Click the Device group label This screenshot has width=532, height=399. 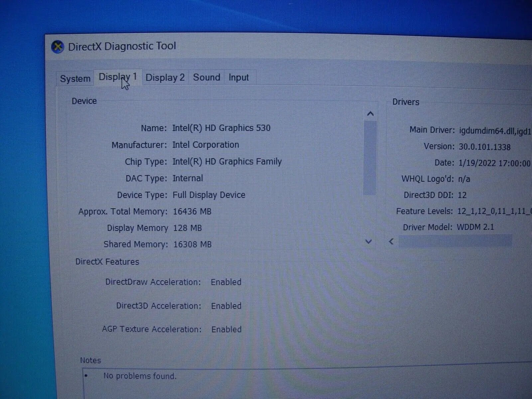84,101
